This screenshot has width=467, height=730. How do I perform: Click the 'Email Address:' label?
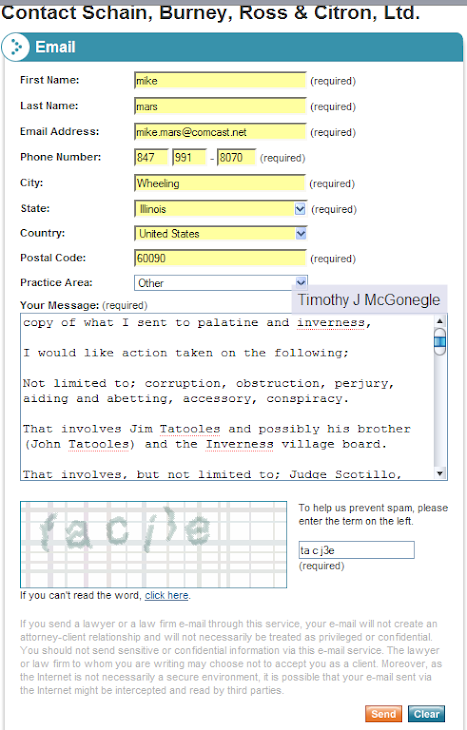pos(60,131)
